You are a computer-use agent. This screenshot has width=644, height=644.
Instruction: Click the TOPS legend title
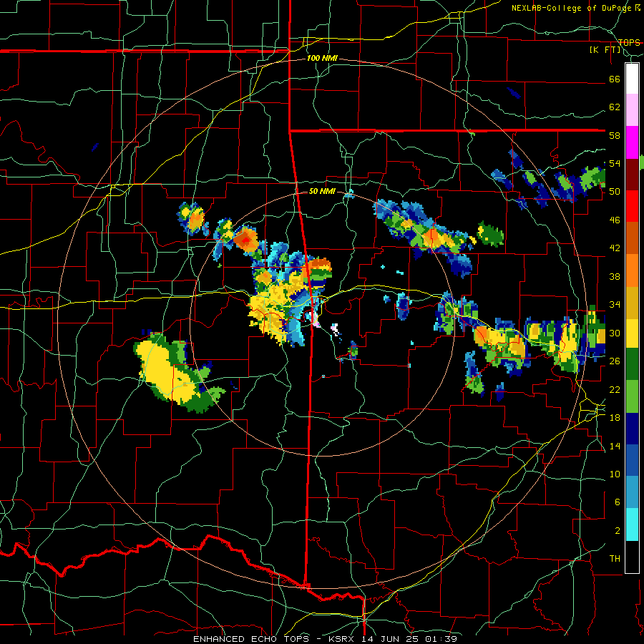[629, 43]
